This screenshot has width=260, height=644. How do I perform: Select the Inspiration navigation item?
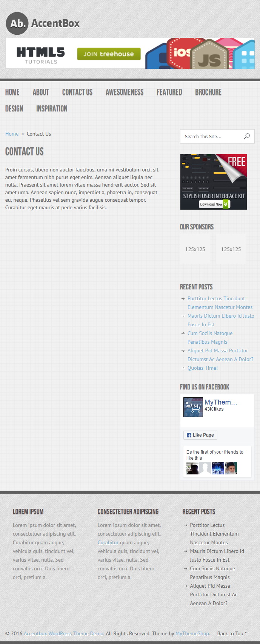pyautogui.click(x=52, y=109)
